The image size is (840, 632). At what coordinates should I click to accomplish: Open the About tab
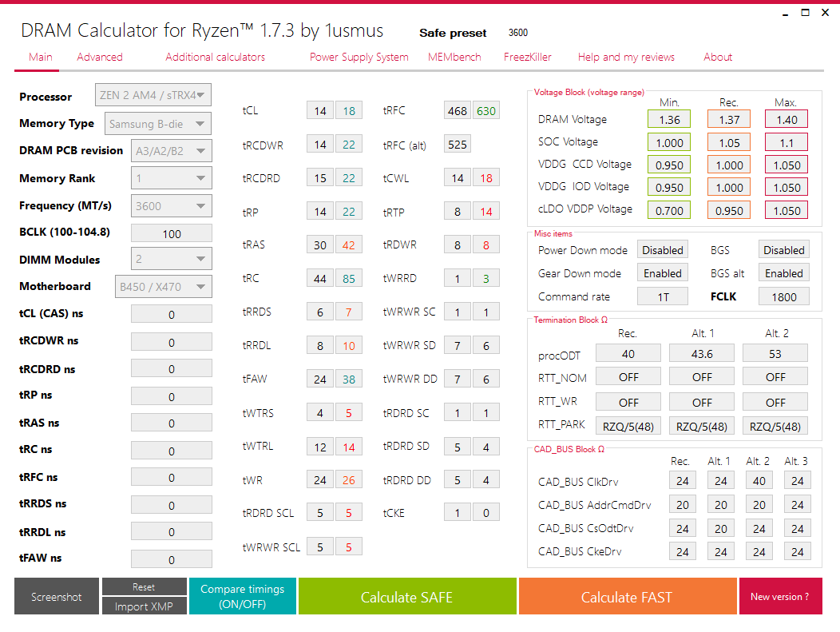[x=717, y=57]
